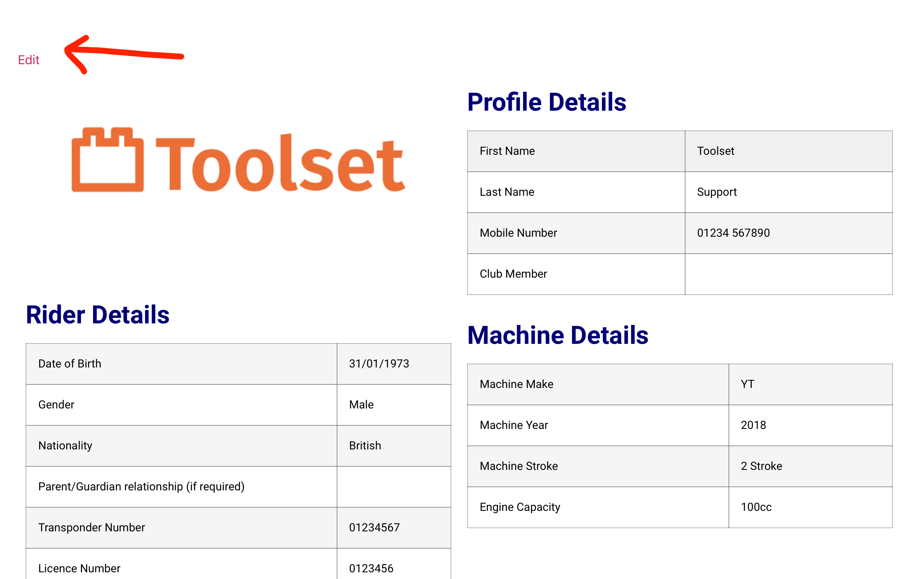Screen dimensions: 924x579
Task: Click the Machine Stroke label
Action: pyautogui.click(x=519, y=466)
